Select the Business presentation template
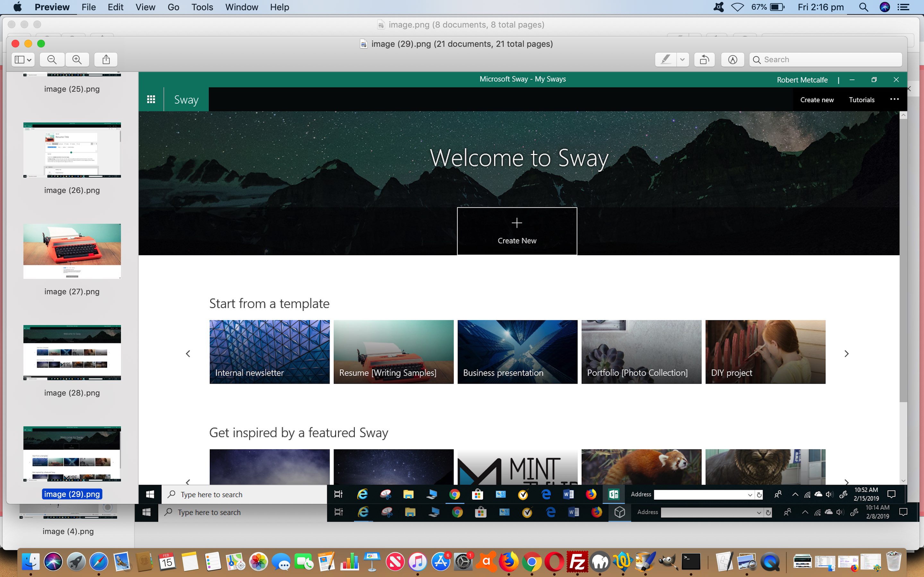Screen dimensions: 924x577 [517, 352]
